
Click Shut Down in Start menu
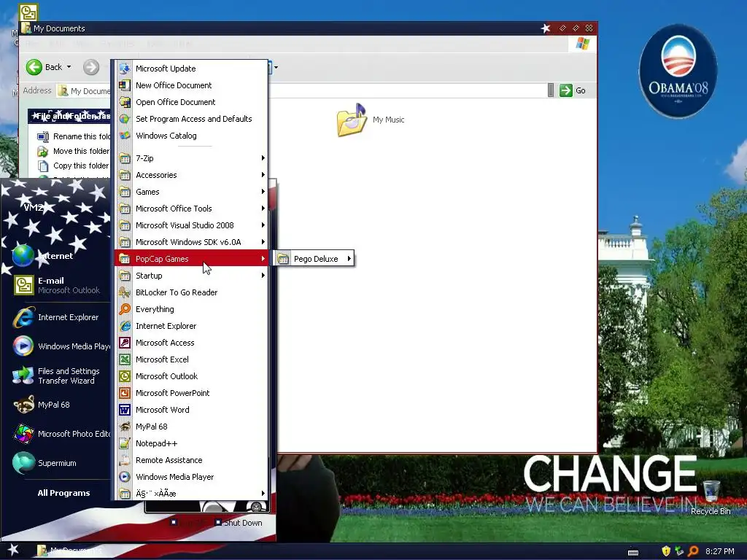click(239, 523)
